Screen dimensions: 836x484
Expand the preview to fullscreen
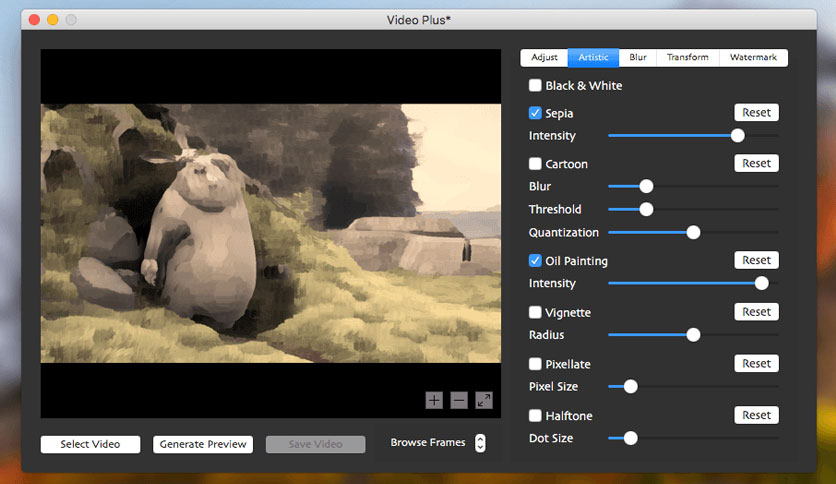(x=484, y=400)
